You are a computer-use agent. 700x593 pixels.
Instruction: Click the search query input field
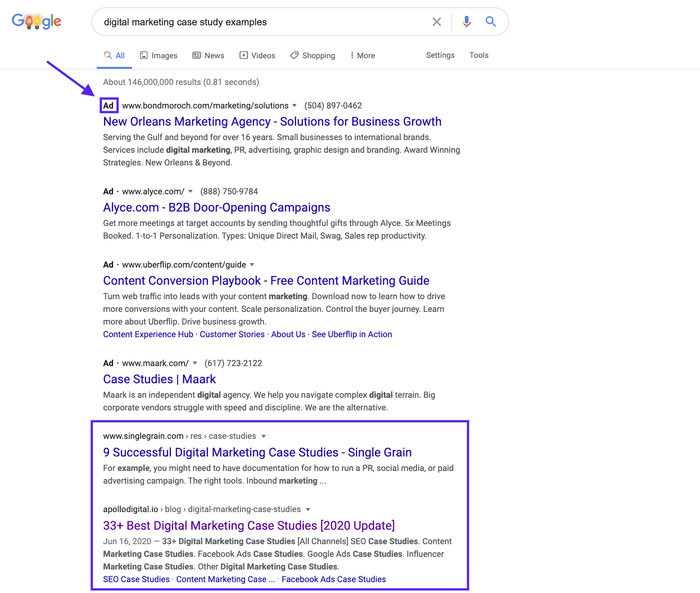pyautogui.click(x=262, y=22)
